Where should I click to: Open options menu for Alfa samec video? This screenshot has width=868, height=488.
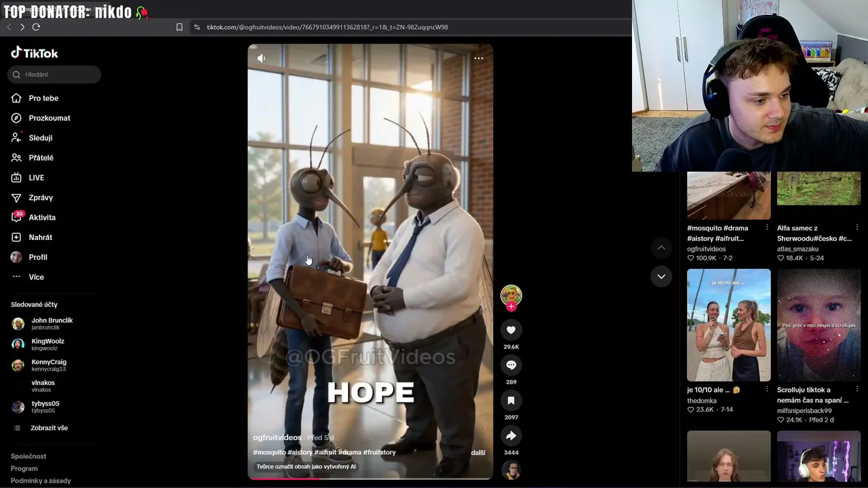tap(857, 228)
